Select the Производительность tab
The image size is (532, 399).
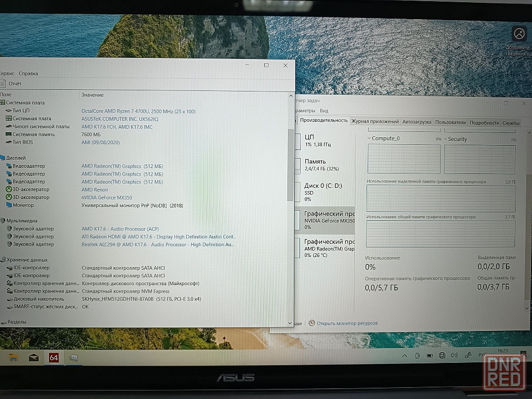pyautogui.click(x=323, y=120)
